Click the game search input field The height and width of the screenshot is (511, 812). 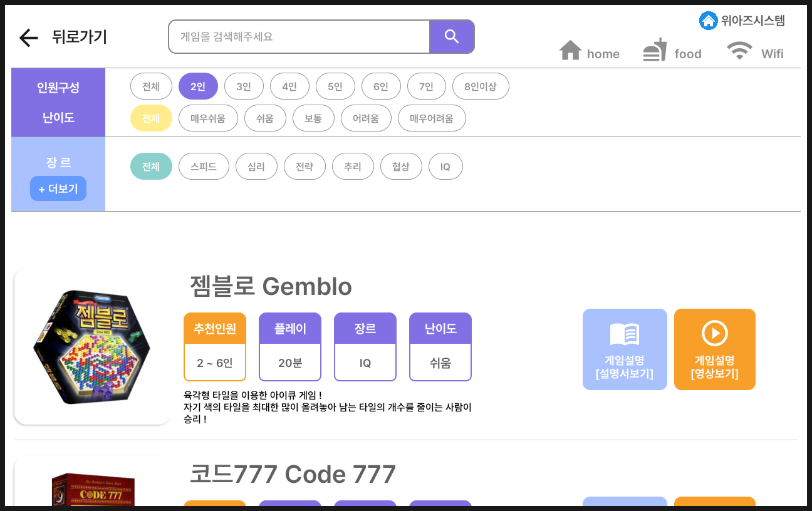(x=299, y=37)
